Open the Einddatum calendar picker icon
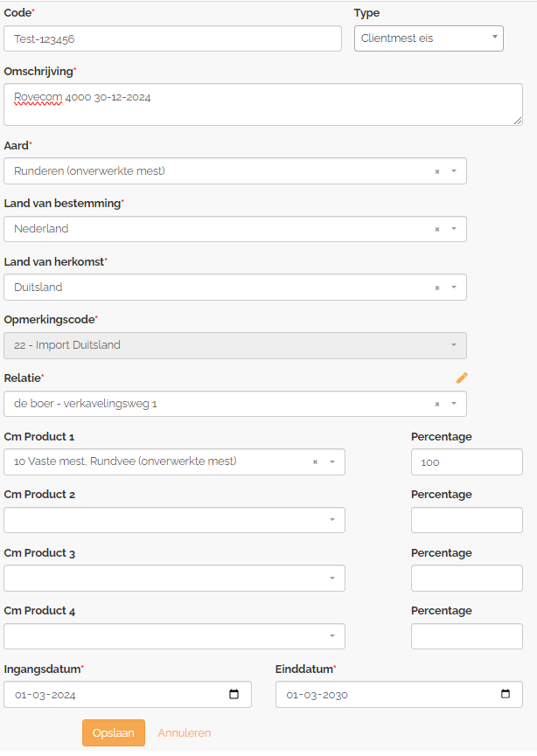 pyautogui.click(x=506, y=694)
